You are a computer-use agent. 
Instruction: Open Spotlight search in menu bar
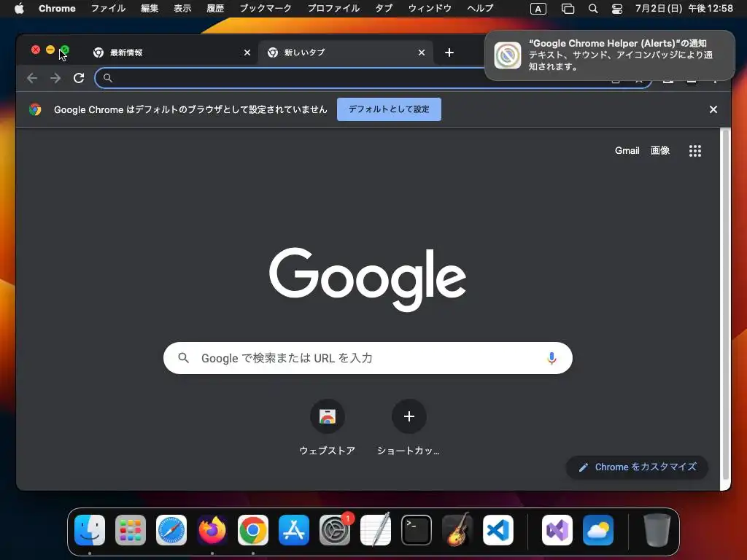[593, 9]
